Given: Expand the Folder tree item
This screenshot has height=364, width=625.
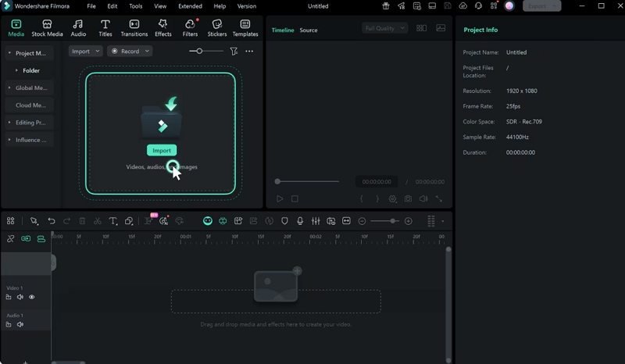Looking at the screenshot, I should point(16,70).
